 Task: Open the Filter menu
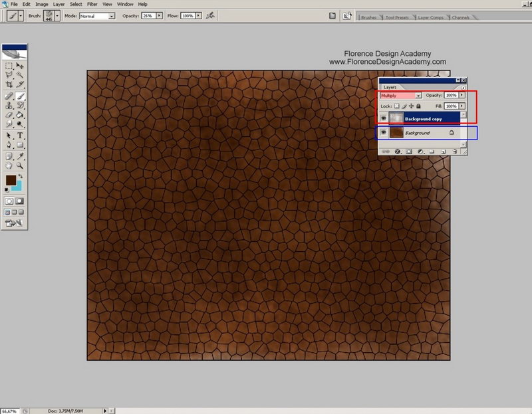[x=92, y=4]
